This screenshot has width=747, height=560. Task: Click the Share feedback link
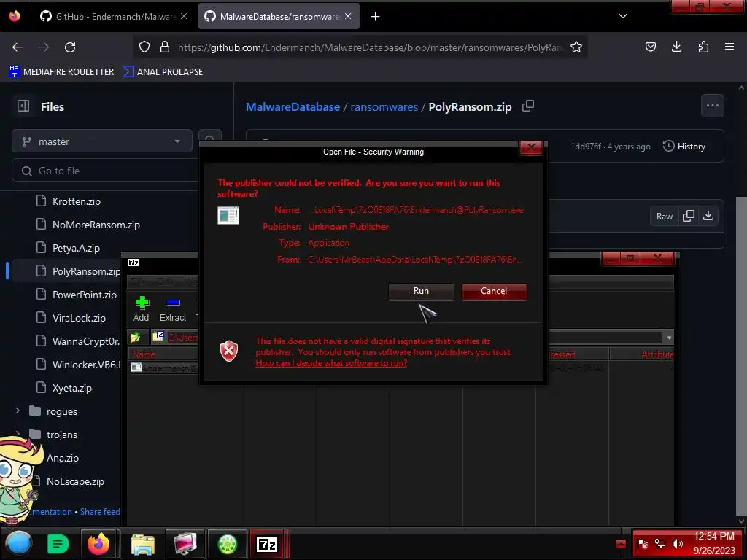pyautogui.click(x=100, y=512)
